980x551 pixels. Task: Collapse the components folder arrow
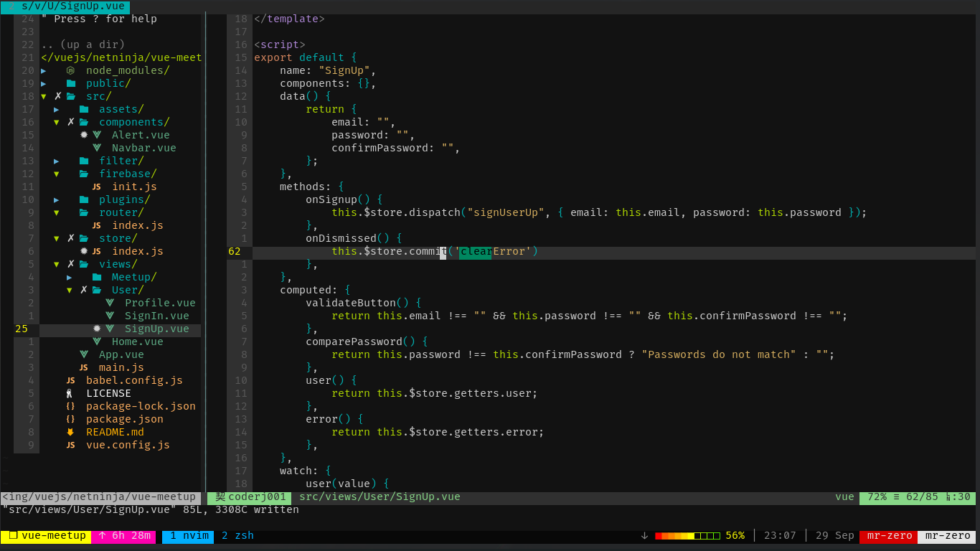(57, 122)
